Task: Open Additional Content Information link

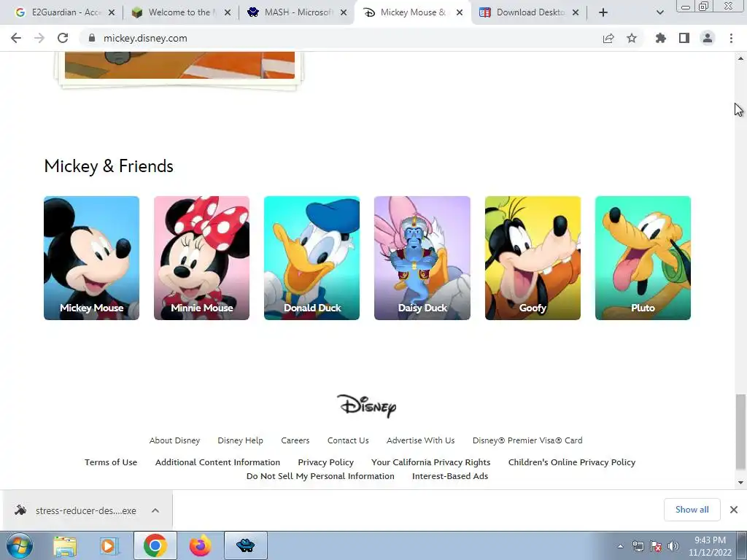Action: point(217,462)
